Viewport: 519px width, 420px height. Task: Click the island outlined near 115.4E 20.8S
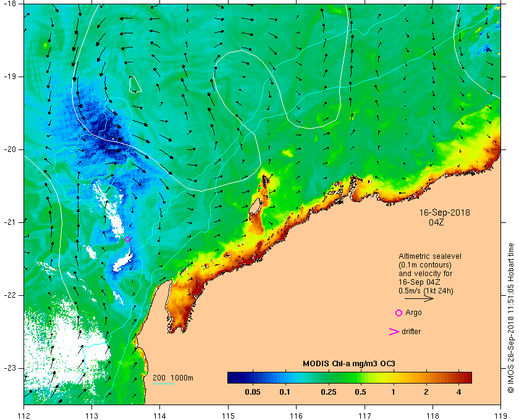pyautogui.click(x=255, y=206)
